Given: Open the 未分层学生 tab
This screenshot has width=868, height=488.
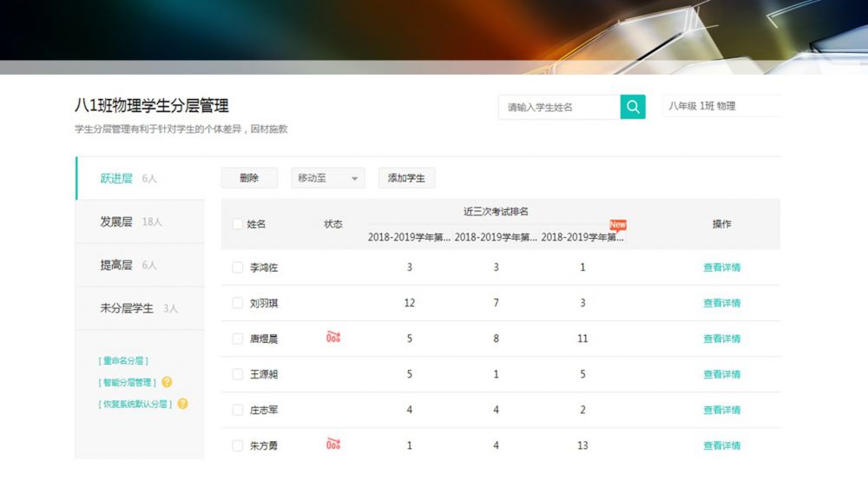Looking at the screenshot, I should [127, 308].
